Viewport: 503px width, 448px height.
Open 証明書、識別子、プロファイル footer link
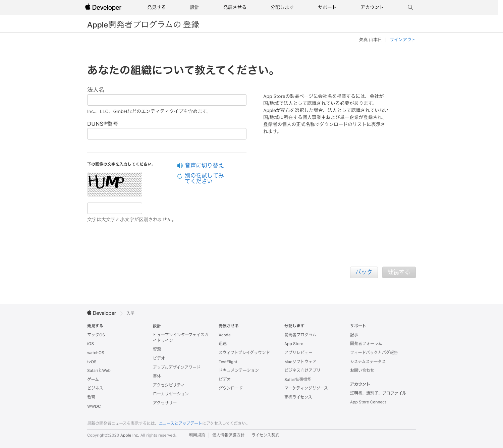point(378,393)
